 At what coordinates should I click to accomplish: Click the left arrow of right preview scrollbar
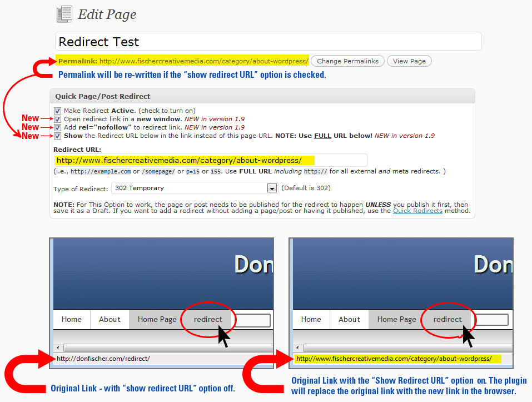298,348
